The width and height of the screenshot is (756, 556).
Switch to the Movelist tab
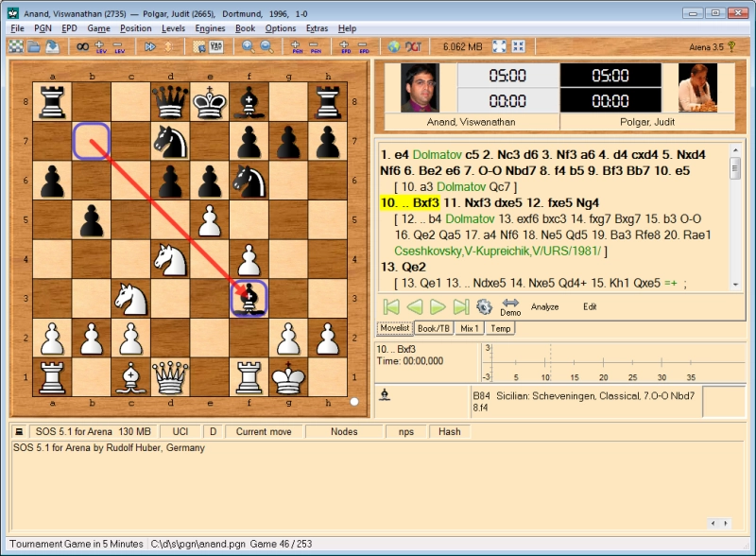coord(394,328)
